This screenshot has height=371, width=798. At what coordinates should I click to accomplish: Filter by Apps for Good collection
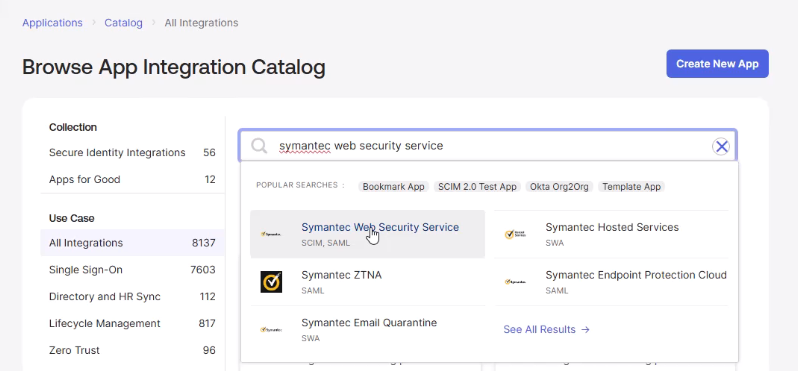click(132, 180)
